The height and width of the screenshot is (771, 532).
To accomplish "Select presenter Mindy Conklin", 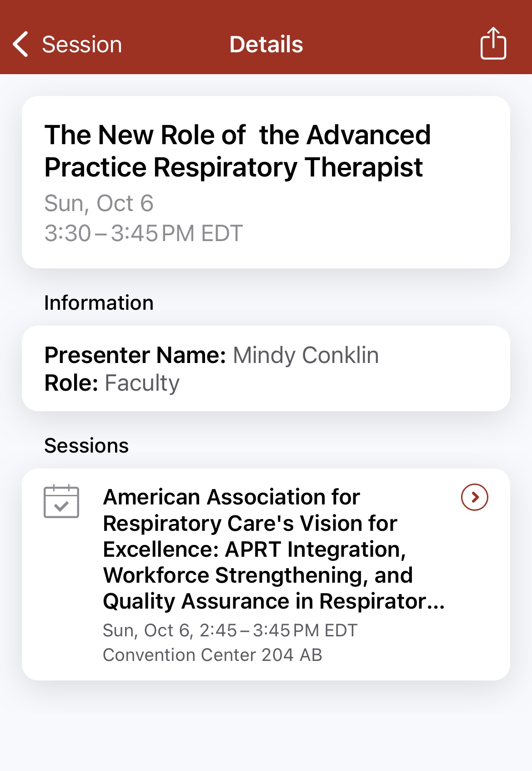I will (x=306, y=355).
